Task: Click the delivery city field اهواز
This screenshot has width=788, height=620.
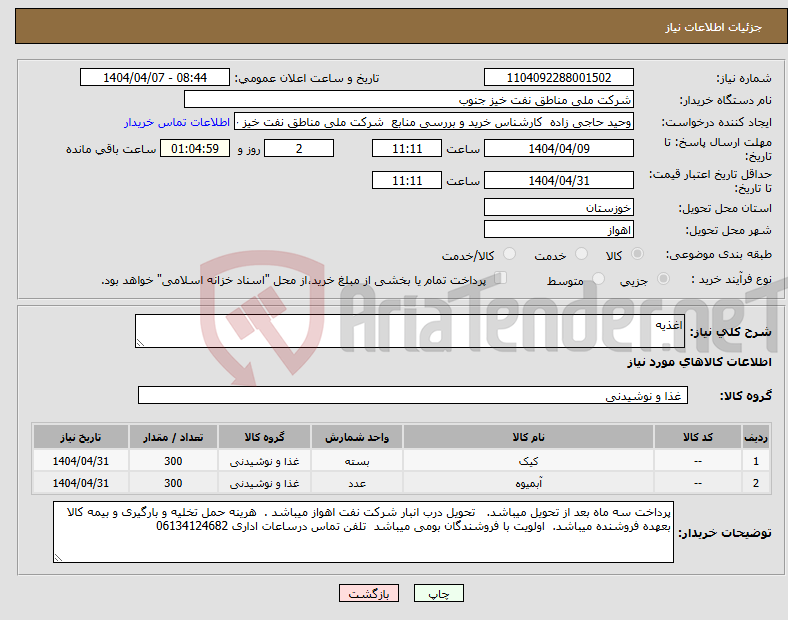Action: (559, 229)
